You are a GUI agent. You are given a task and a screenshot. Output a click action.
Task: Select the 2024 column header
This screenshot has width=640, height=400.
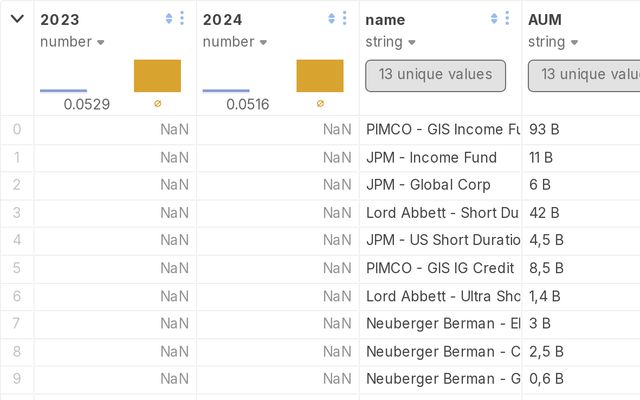[222, 20]
